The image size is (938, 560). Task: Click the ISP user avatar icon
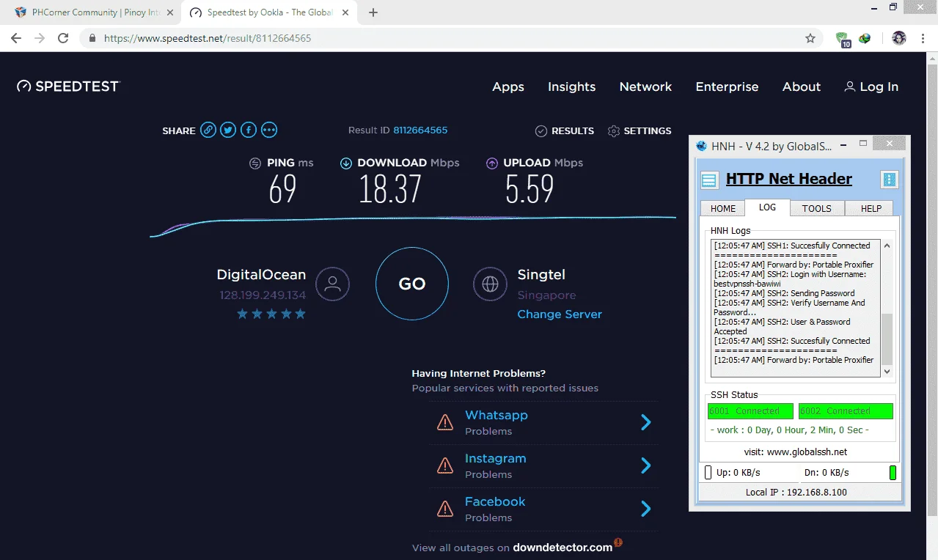click(332, 284)
